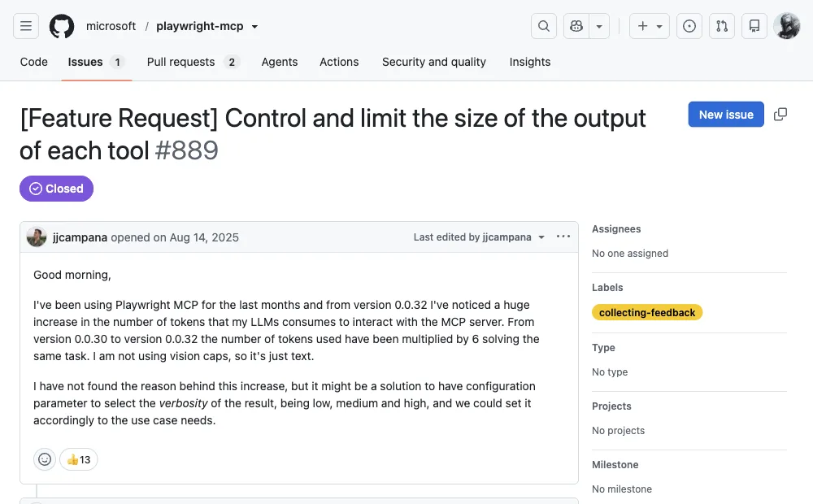Viewport: 813px width, 504px height.
Task: Expand the Copilot dropdown arrow
Action: [599, 26]
